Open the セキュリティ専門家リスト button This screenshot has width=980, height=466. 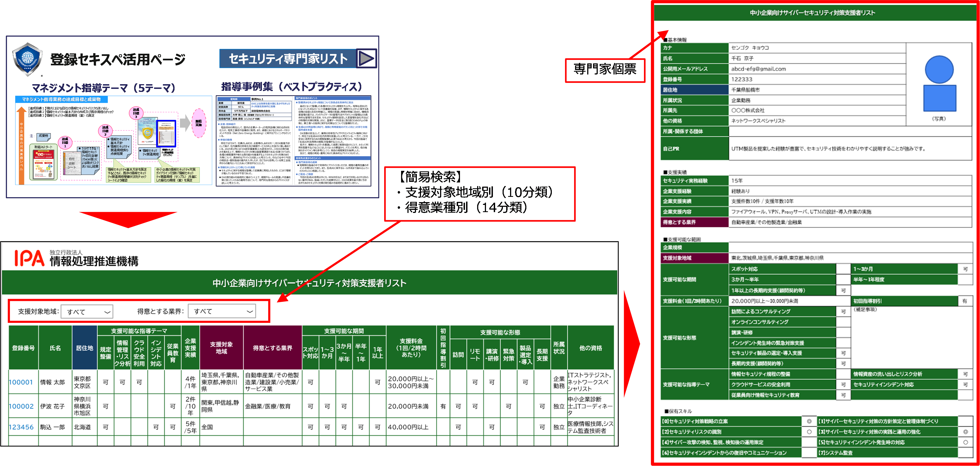[288, 59]
